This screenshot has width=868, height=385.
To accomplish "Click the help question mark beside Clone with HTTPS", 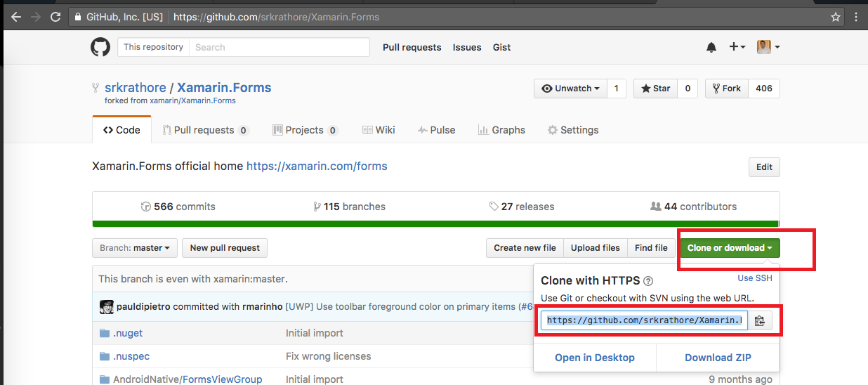I will point(648,280).
